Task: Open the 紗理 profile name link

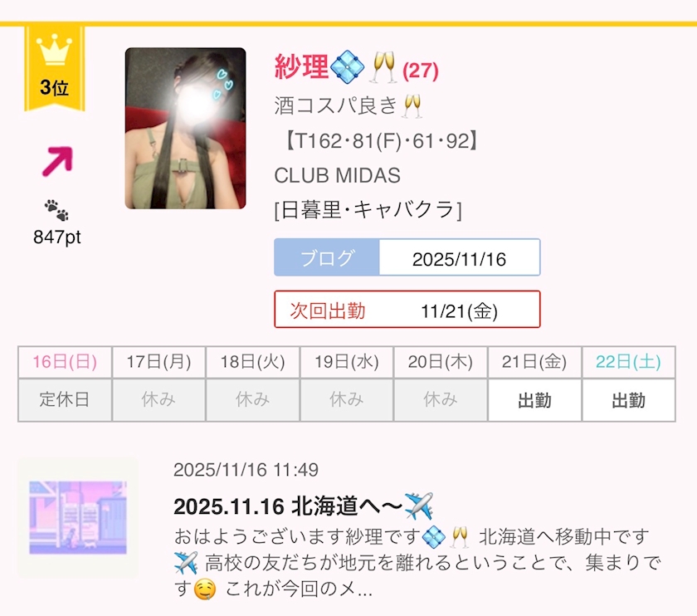Action: tap(301, 67)
